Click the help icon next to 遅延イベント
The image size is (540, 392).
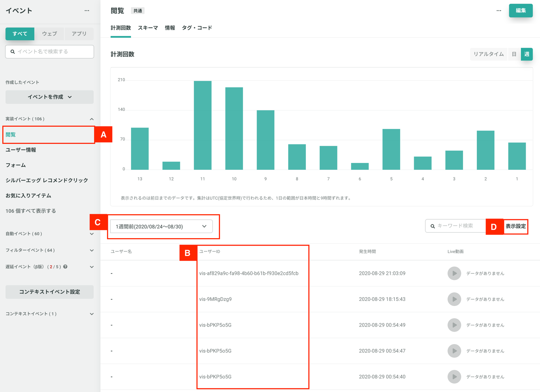pyautogui.click(x=65, y=267)
